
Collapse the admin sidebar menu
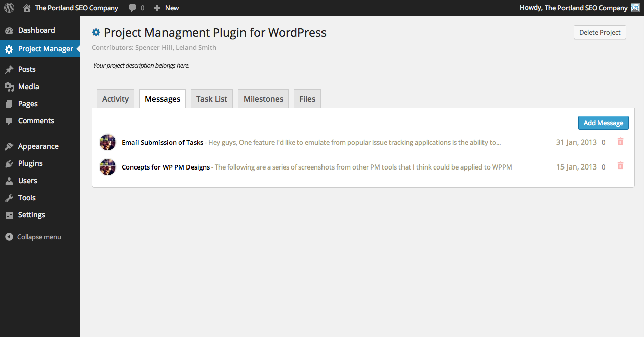(33, 237)
